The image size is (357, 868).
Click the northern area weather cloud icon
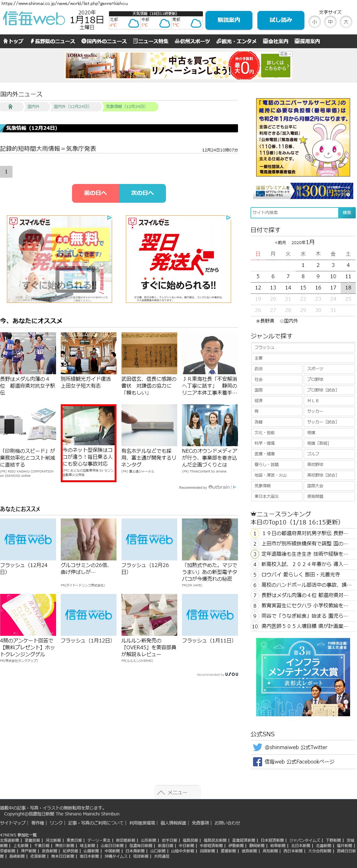[x=133, y=23]
